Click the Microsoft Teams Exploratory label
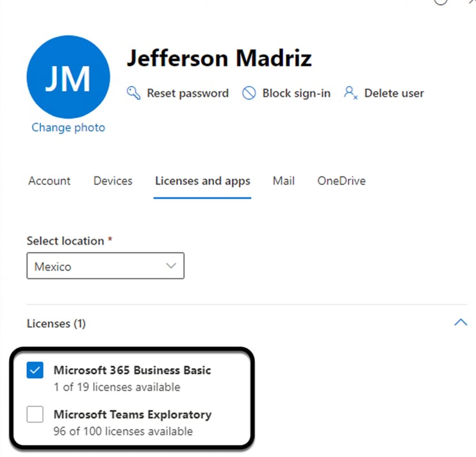This screenshot has height=457, width=476. pos(133,415)
